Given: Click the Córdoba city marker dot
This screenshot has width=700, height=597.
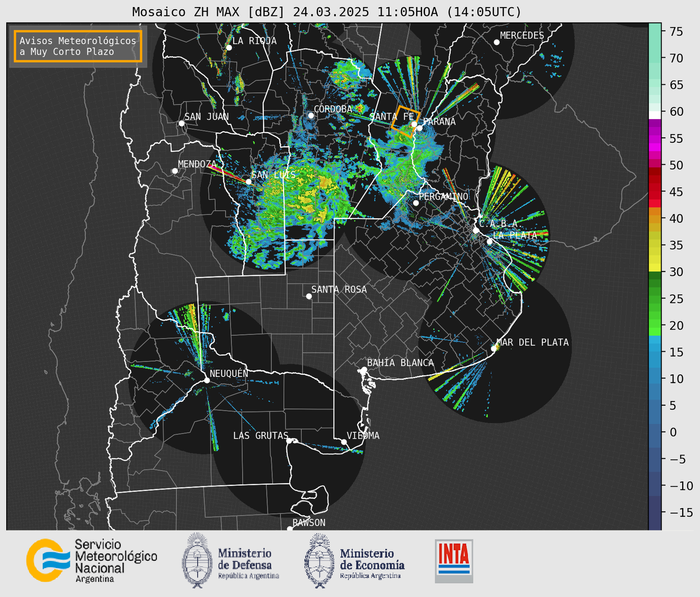Looking at the screenshot, I should point(311,115).
